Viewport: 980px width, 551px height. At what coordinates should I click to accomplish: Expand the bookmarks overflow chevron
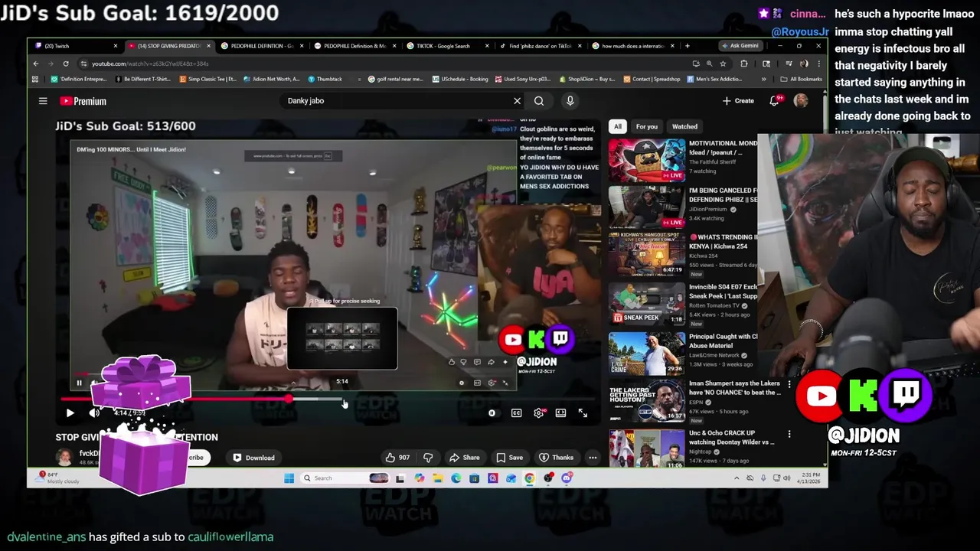coord(763,79)
